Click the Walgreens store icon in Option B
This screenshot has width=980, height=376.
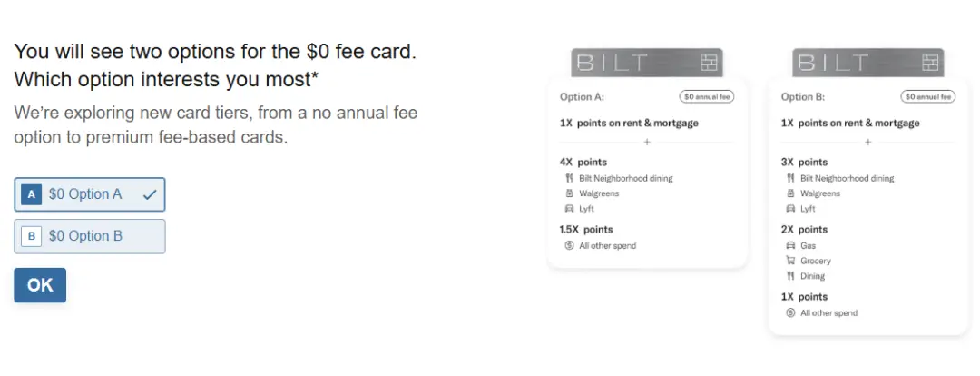(x=790, y=193)
